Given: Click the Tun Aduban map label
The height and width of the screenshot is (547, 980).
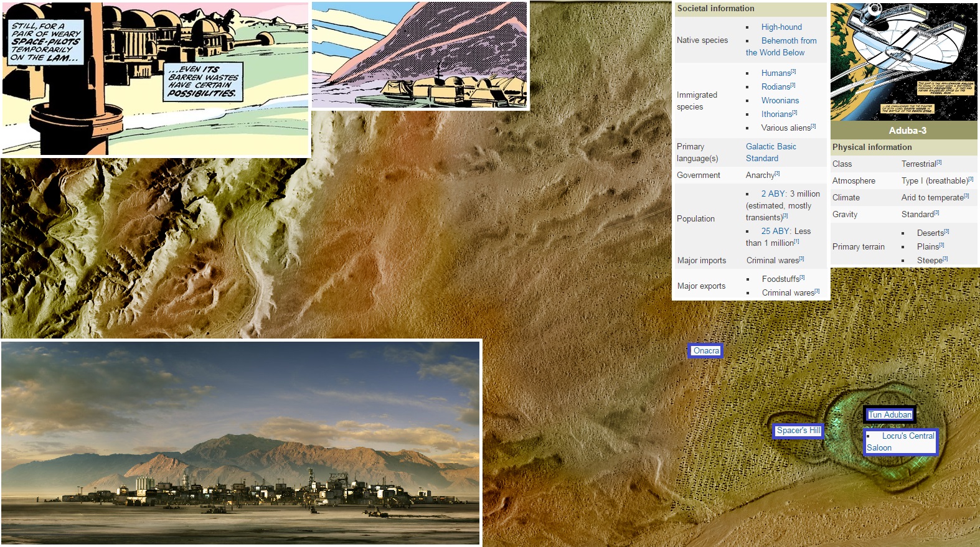Looking at the screenshot, I should point(889,414).
